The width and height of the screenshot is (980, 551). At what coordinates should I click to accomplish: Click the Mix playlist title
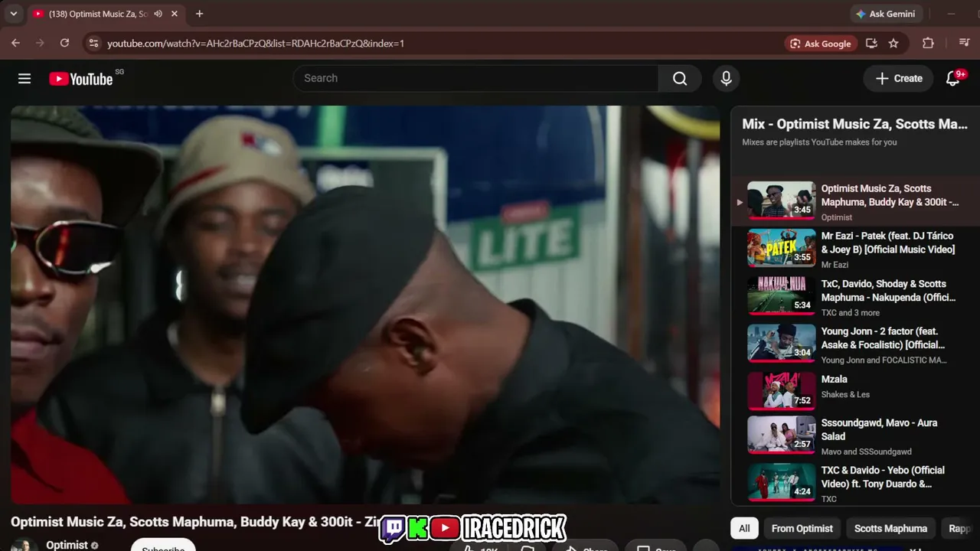(x=854, y=124)
